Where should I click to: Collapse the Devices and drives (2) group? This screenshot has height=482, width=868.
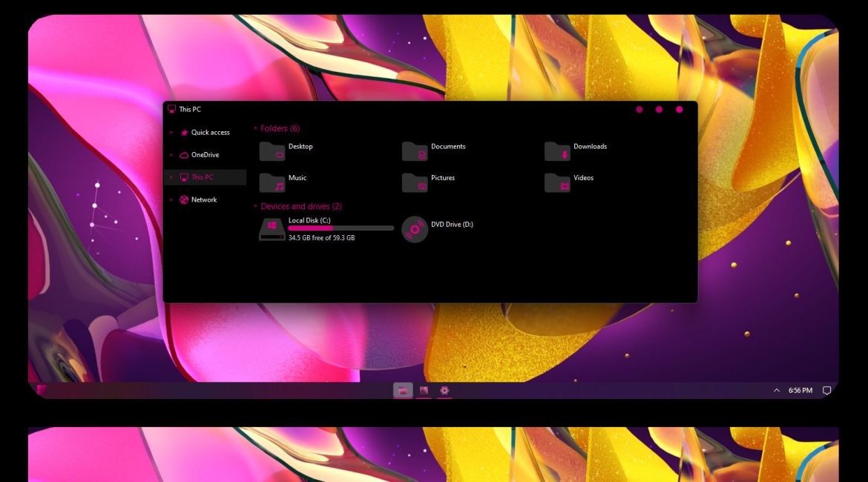[255, 206]
